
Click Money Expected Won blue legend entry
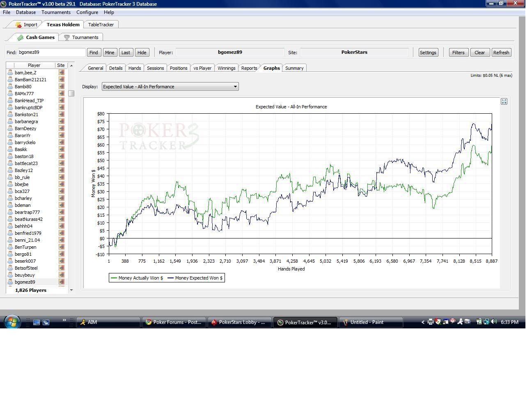click(195, 278)
